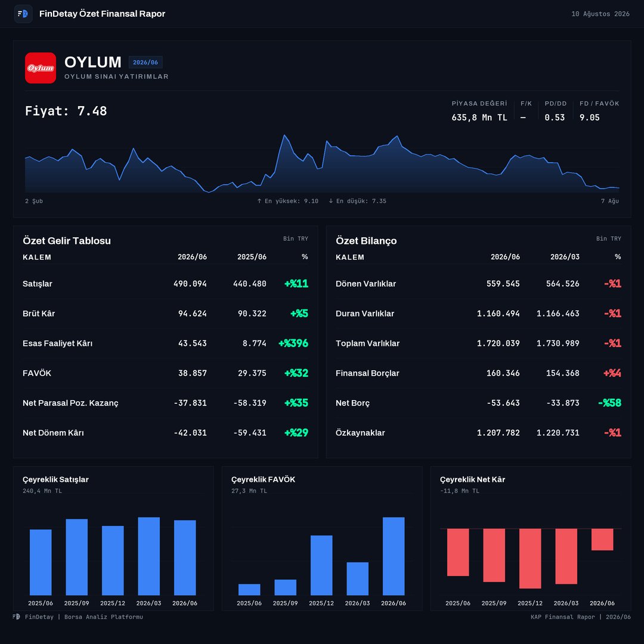Select the 2026/06 period badge beside OYLUM

click(145, 62)
